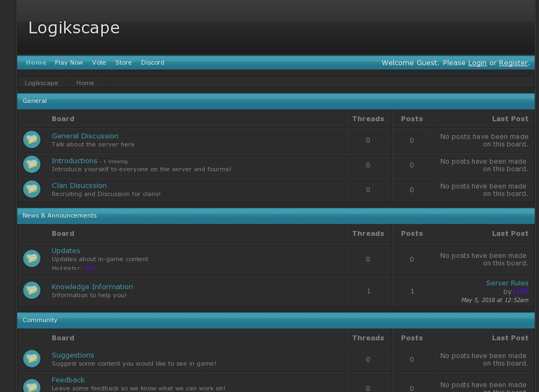Viewport: 539px width, 392px height.
Task: Open the Vote menu item
Action: point(99,62)
